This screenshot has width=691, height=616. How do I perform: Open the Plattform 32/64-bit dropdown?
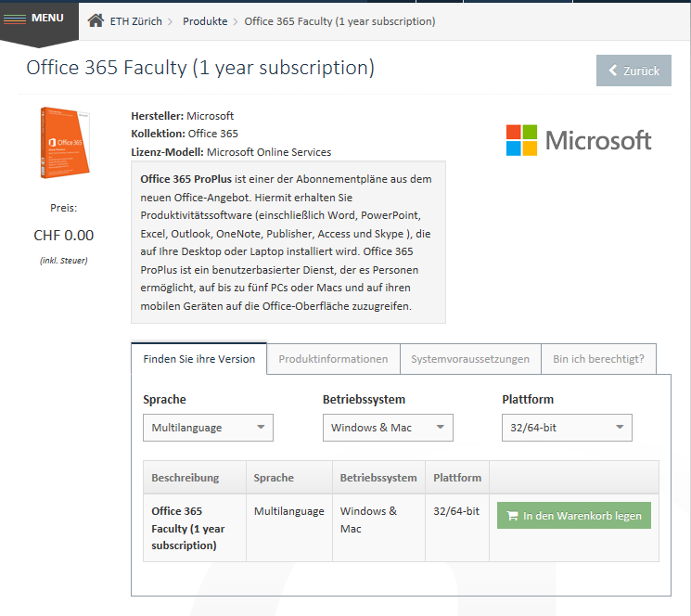[x=567, y=428]
